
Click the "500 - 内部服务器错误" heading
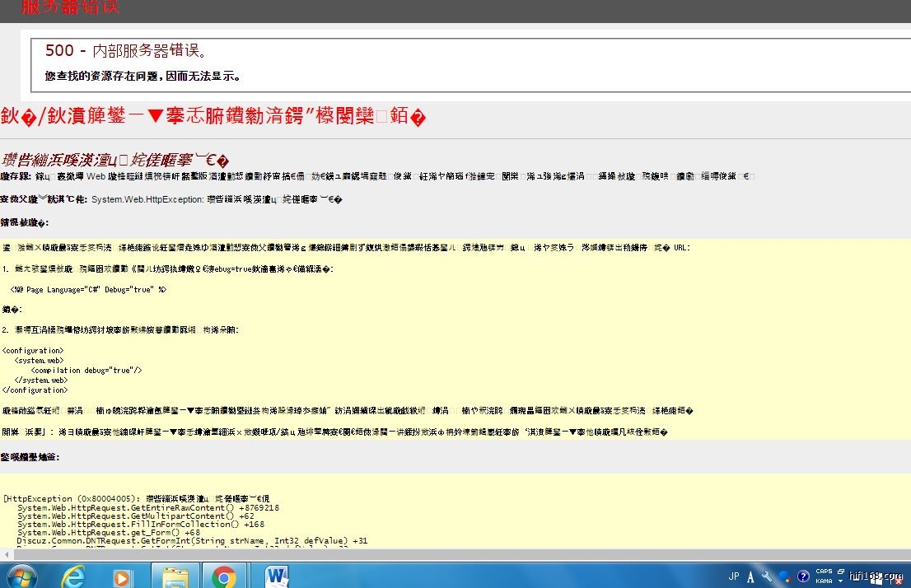coord(126,51)
